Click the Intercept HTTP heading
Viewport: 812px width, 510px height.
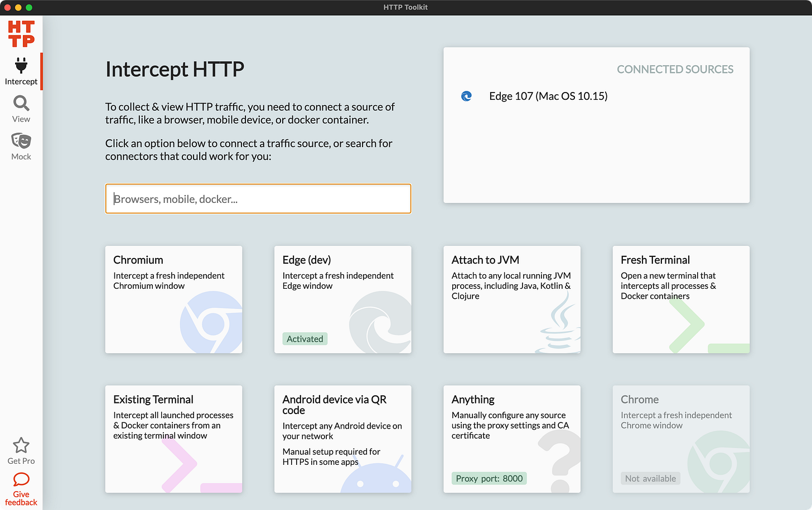[x=175, y=69]
